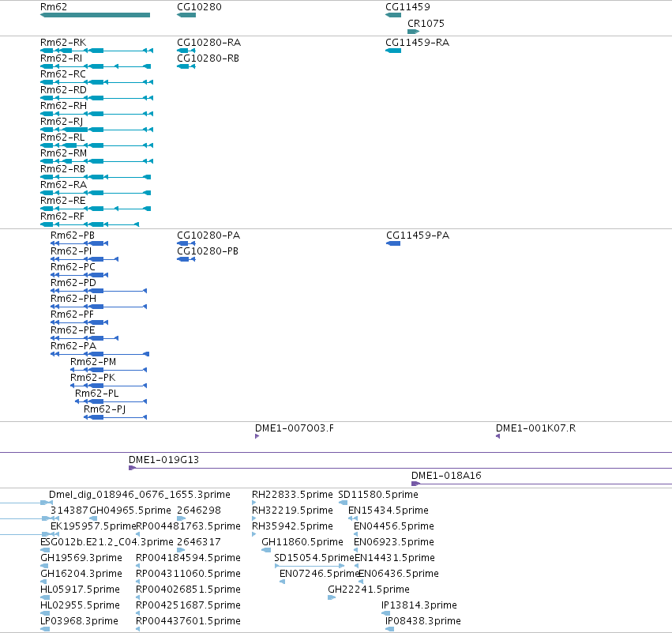Click protein label Rm62-PC
Viewport: 672px width, 633px height.
73,267
